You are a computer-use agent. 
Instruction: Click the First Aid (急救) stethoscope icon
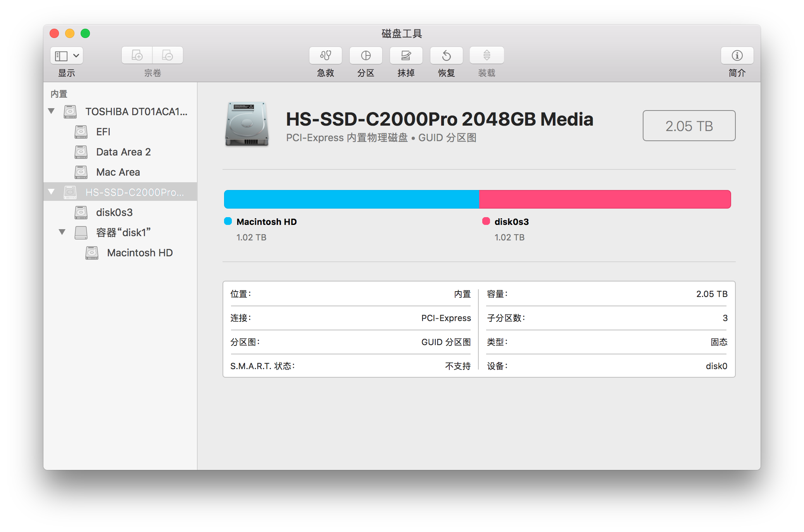[325, 56]
